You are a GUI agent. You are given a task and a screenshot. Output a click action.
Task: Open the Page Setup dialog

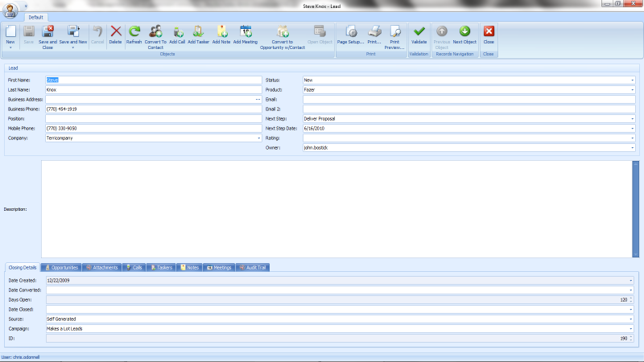point(351,33)
